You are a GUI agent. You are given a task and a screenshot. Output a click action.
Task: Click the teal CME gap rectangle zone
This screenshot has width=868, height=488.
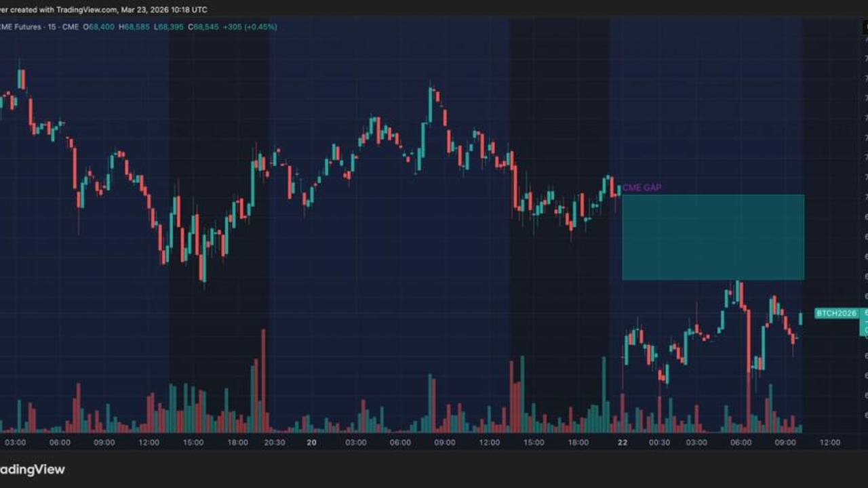coord(713,237)
